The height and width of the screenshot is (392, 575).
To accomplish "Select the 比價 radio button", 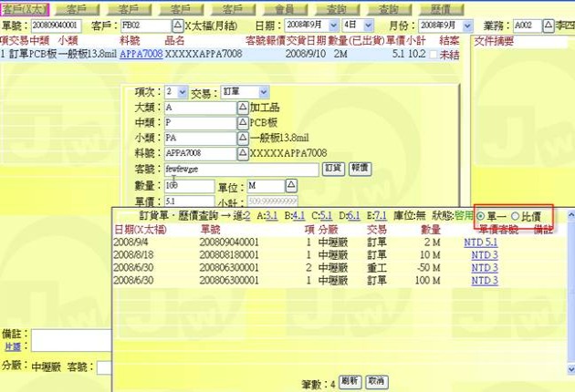I will (515, 216).
